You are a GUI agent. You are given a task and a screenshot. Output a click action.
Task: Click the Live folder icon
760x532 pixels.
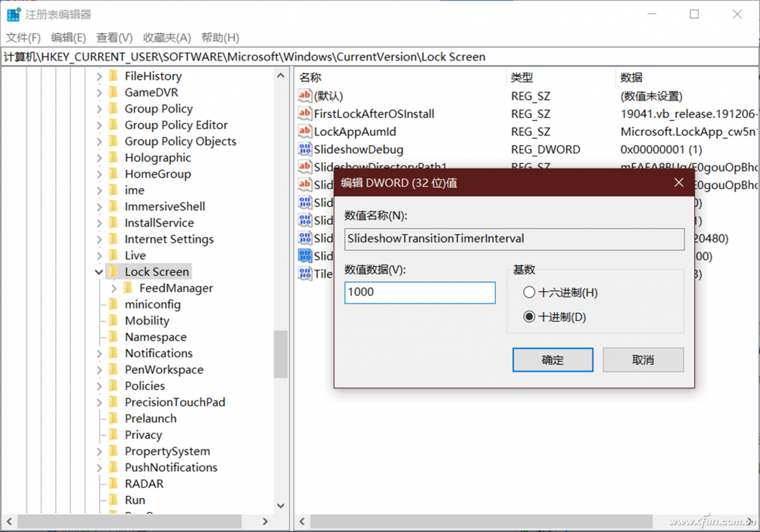pyautogui.click(x=113, y=255)
